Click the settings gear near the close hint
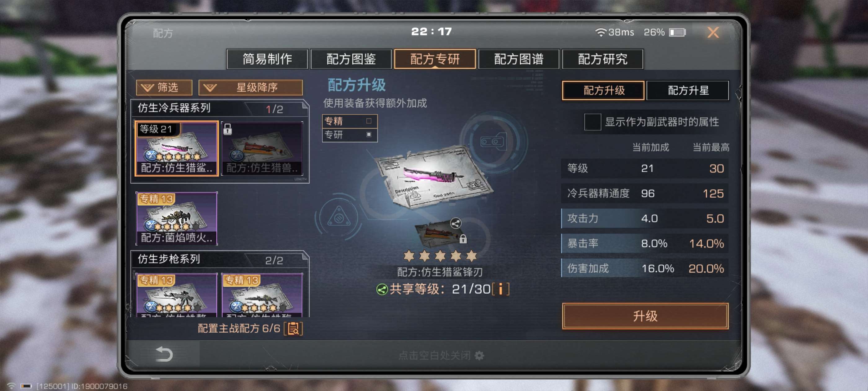 [479, 355]
